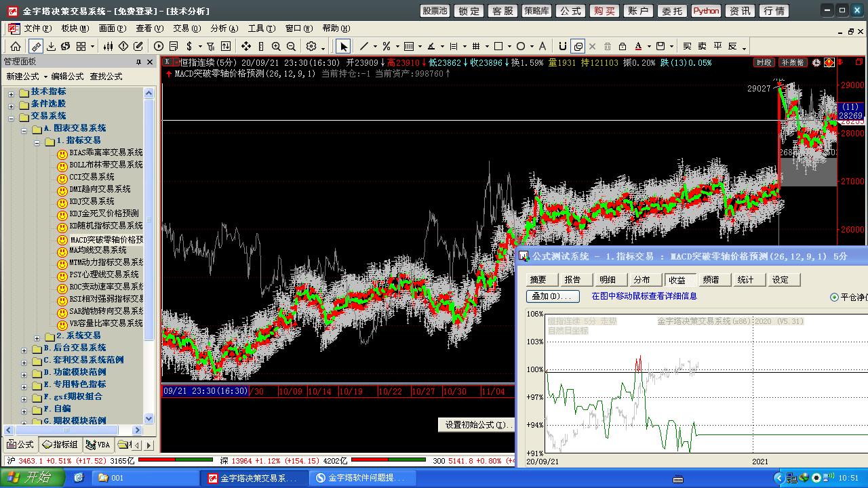Select the 平仓净值 radio button
The height and width of the screenshot is (488, 868).
pyautogui.click(x=834, y=297)
